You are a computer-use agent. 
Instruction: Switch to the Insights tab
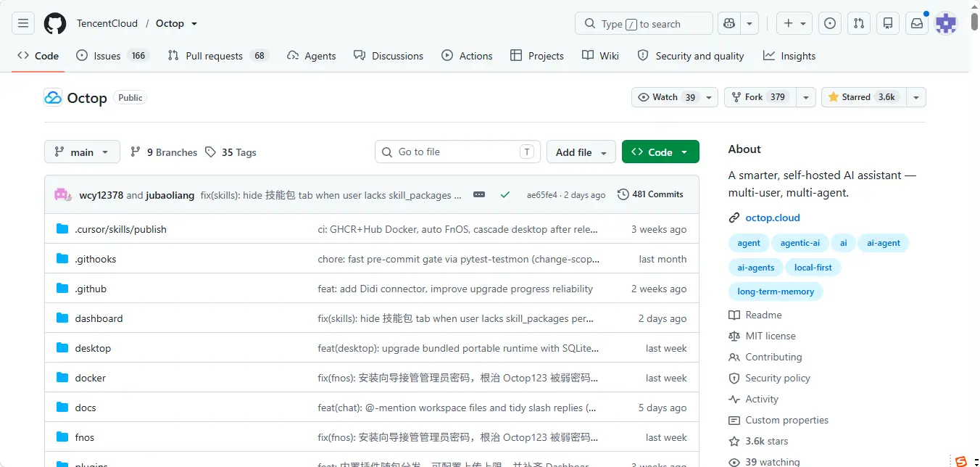coord(789,56)
